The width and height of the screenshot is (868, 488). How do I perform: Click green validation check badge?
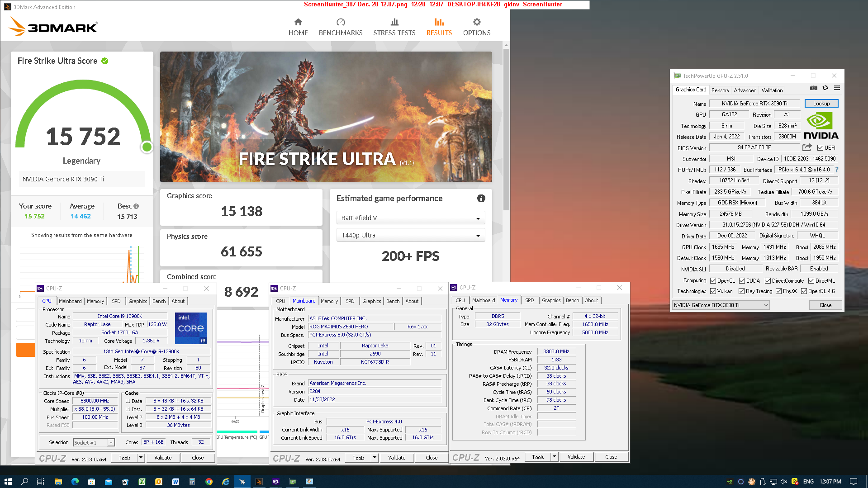(104, 61)
